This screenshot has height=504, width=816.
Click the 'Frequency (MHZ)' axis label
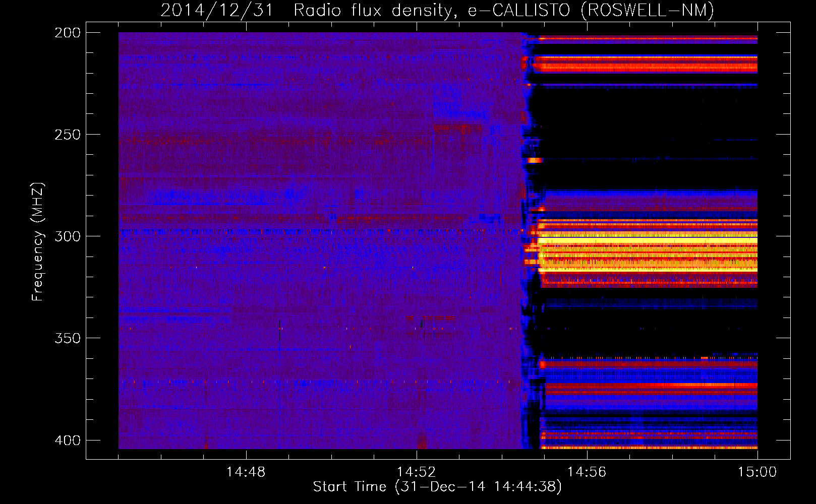click(38, 241)
